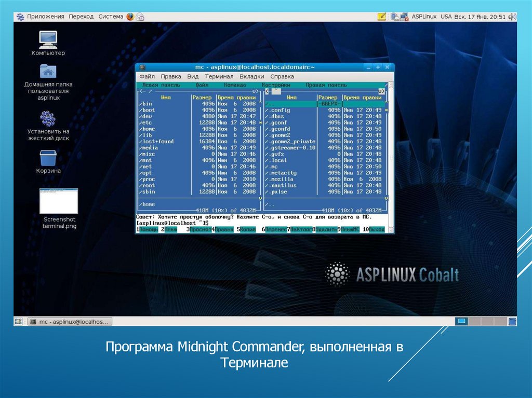This screenshot has height=398, width=532.
Task: Open the Переход menu
Action: (x=81, y=16)
